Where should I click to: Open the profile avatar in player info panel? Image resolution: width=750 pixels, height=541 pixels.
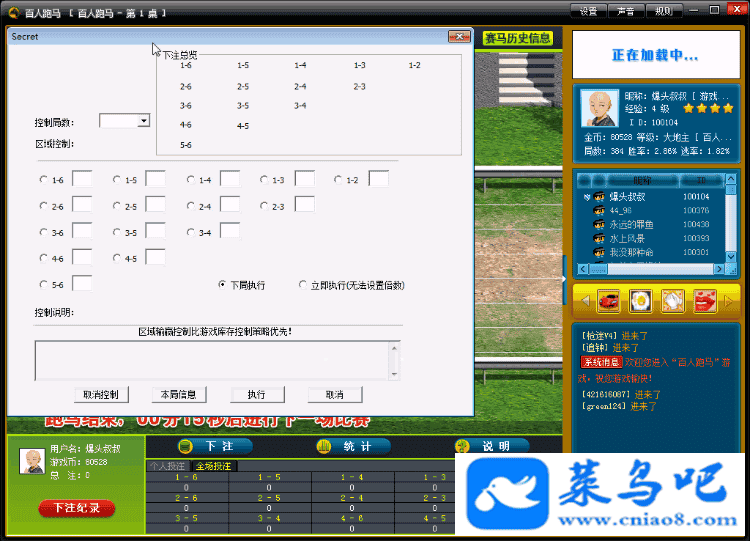point(599,108)
